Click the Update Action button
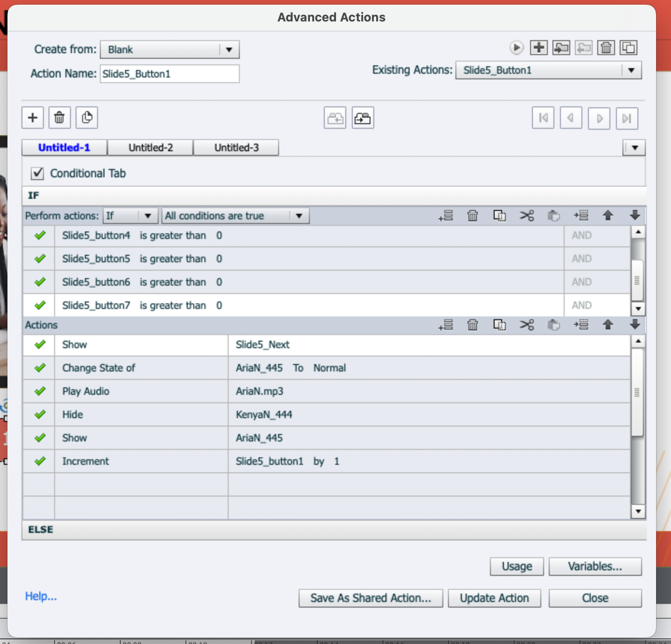The image size is (671, 644). point(494,598)
